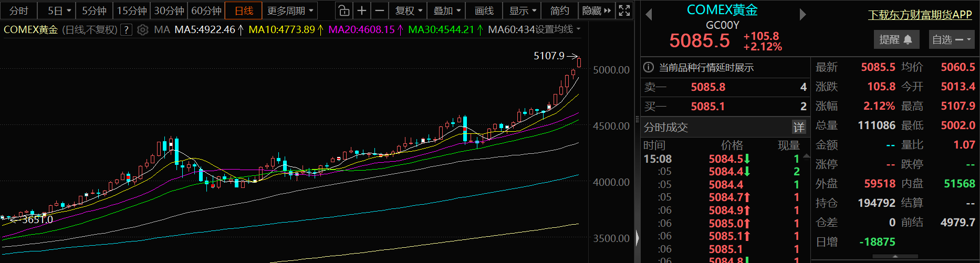Go to next instrument with right arrow
980x263 pixels.
[x=802, y=15]
